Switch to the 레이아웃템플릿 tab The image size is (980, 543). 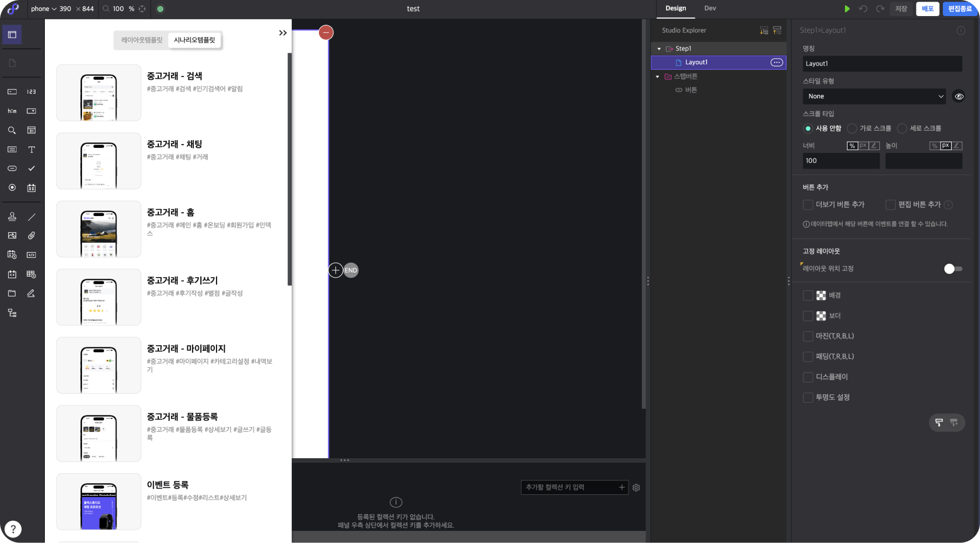click(x=142, y=40)
